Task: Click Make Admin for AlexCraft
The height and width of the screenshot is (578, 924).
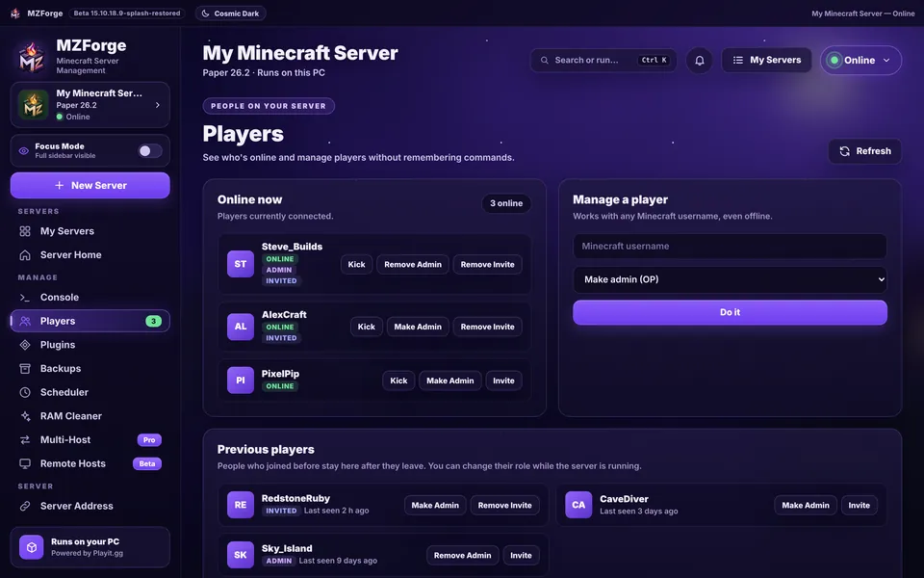Action: 418,327
